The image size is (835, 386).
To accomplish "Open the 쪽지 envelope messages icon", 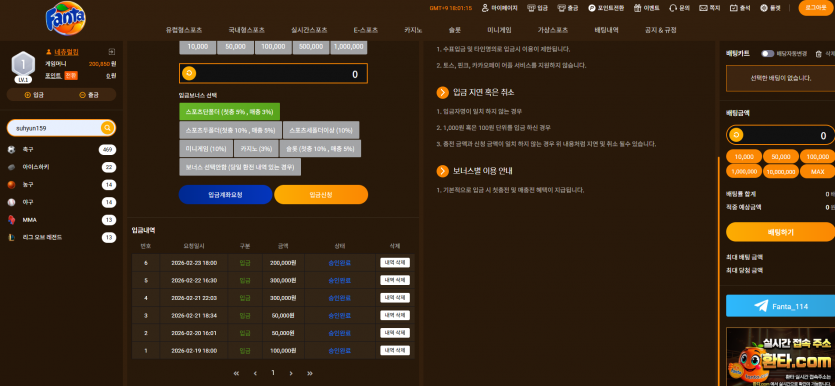I will pos(703,8).
